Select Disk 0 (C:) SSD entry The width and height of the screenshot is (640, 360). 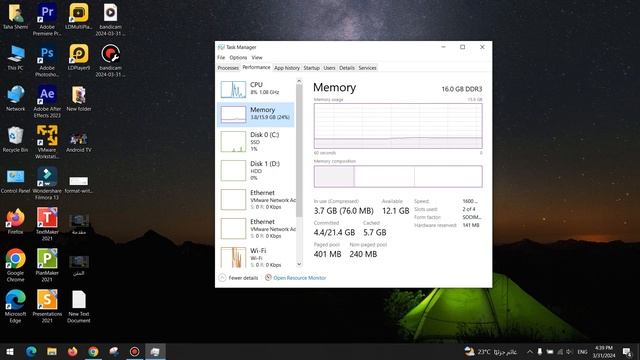256,142
